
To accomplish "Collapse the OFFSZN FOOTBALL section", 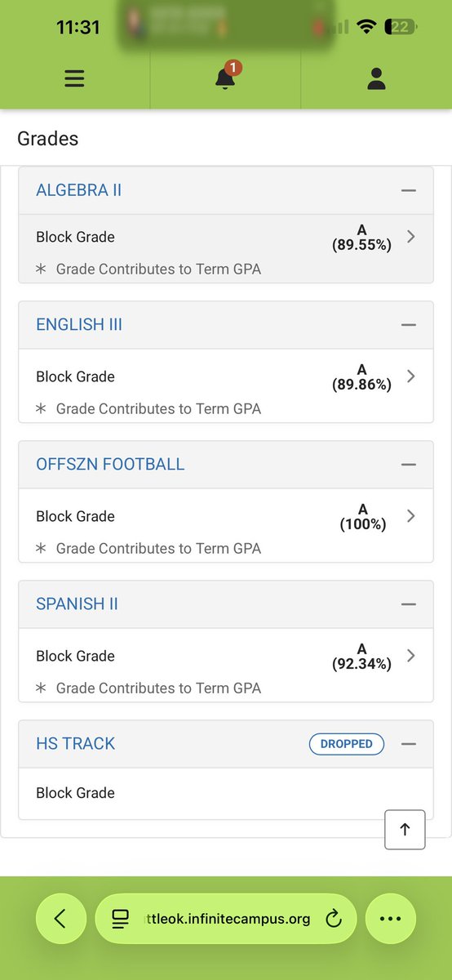I will (409, 465).
